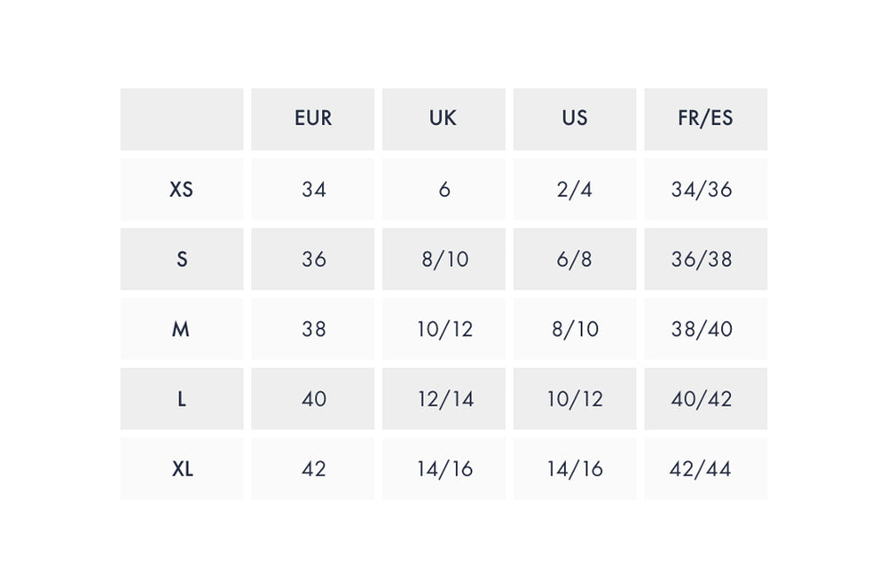
Task: Select the FR/ES 42/44 cell
Action: click(705, 469)
